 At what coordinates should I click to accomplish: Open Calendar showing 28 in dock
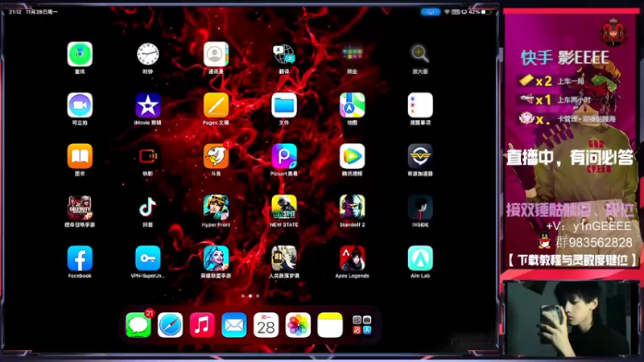(266, 325)
